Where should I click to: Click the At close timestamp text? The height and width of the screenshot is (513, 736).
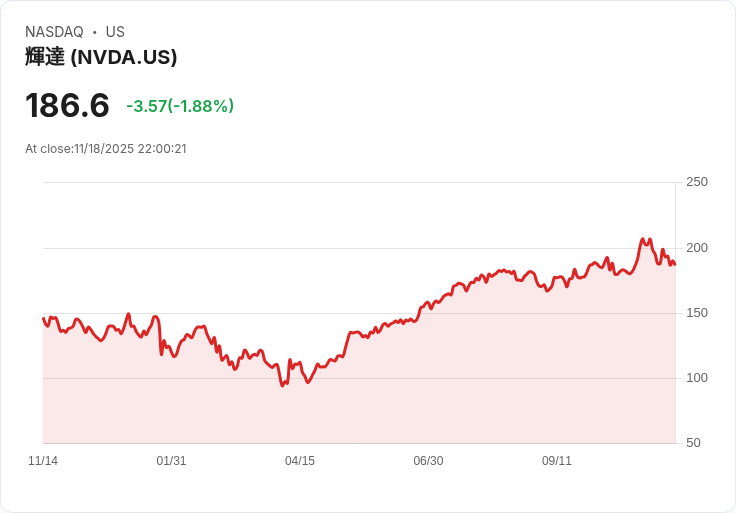(106, 149)
